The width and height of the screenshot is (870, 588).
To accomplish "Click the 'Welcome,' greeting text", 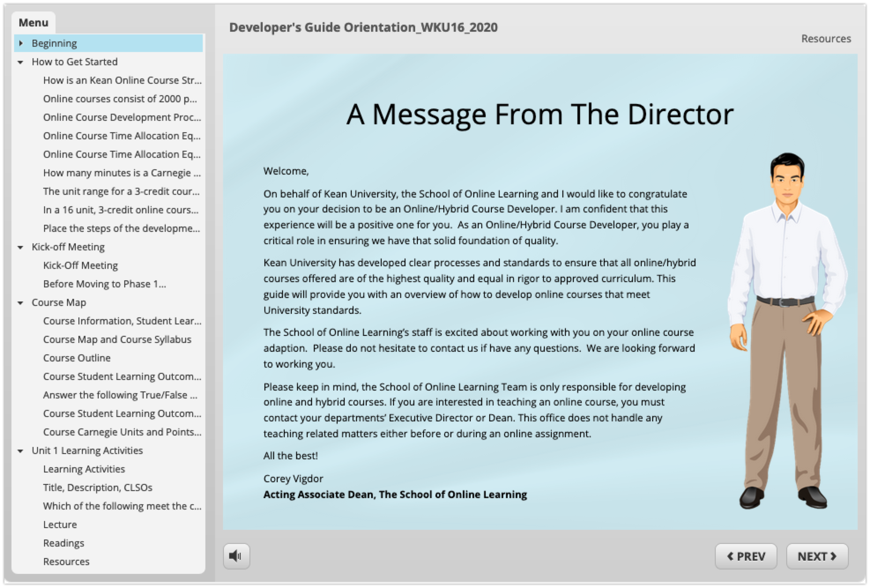I will pyautogui.click(x=286, y=171).
